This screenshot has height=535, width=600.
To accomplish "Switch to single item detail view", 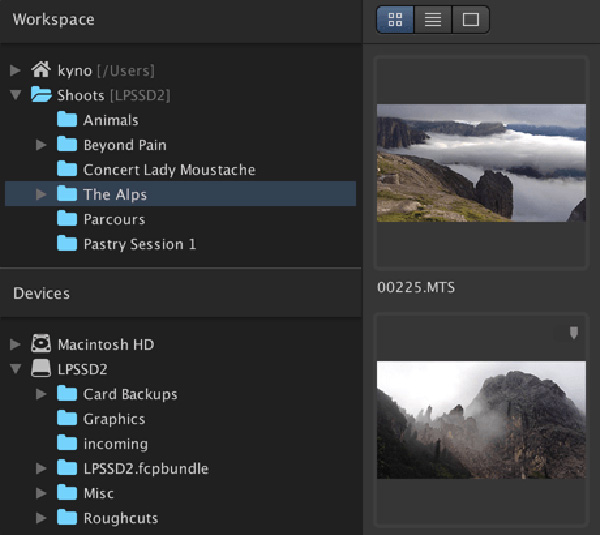I will 470,20.
